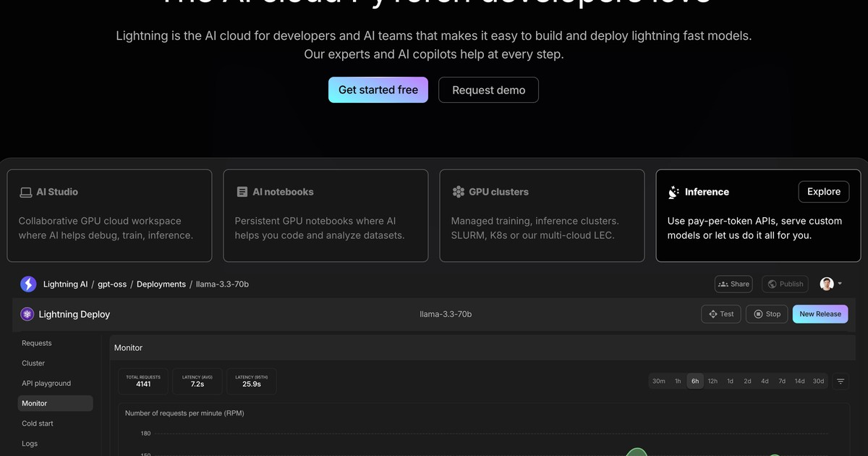Viewport: 868px width, 456px height.
Task: Click the Stop deployment button
Action: [x=767, y=314]
